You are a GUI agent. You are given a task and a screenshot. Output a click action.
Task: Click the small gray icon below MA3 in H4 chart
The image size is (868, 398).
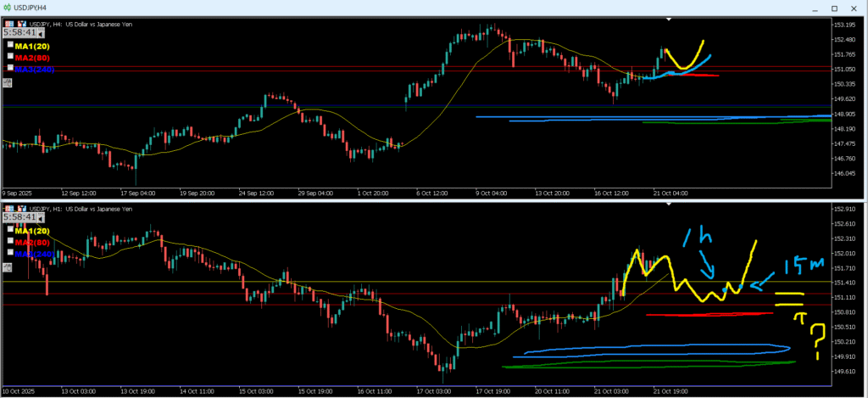pos(7,82)
